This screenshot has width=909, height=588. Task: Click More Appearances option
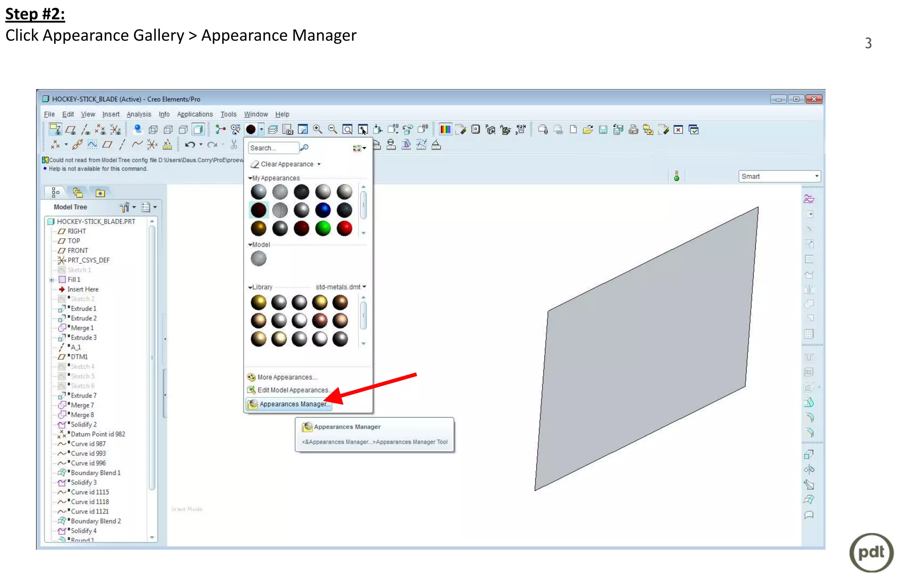pyautogui.click(x=287, y=377)
